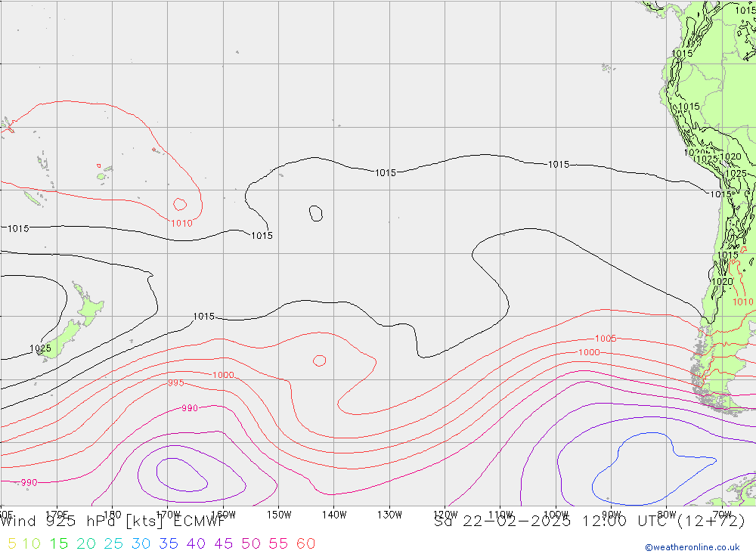Select legend value 25 in the wind scale

coord(114,544)
